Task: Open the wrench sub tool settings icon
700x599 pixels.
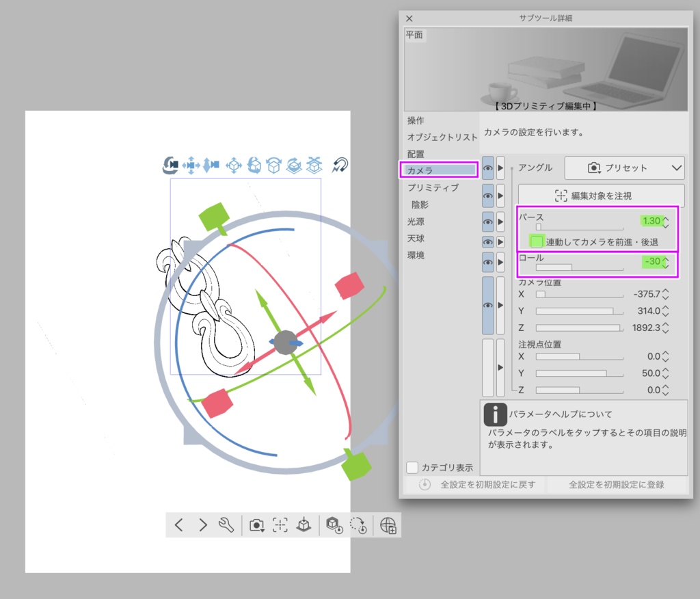Action: [226, 524]
